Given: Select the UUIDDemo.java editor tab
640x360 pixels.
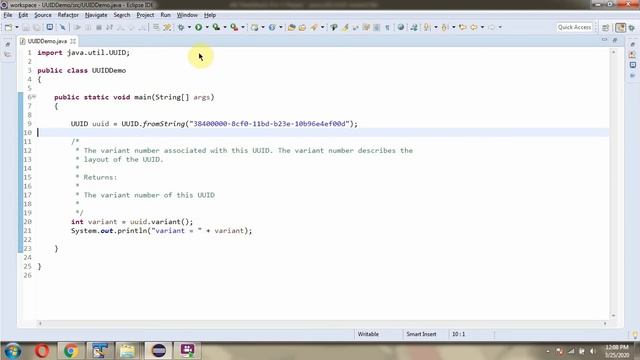Looking at the screenshot, I should pyautogui.click(x=47, y=41).
